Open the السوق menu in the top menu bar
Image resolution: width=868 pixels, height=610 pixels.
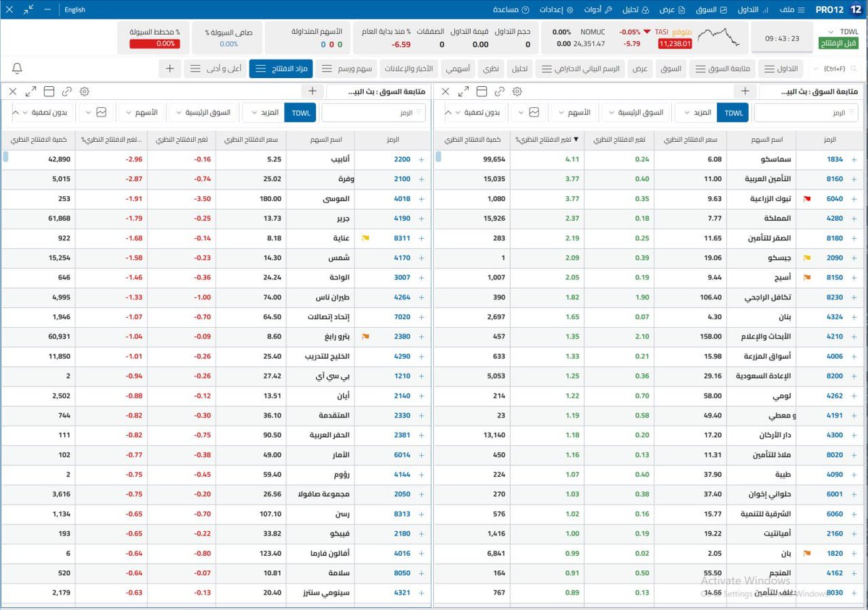710,10
